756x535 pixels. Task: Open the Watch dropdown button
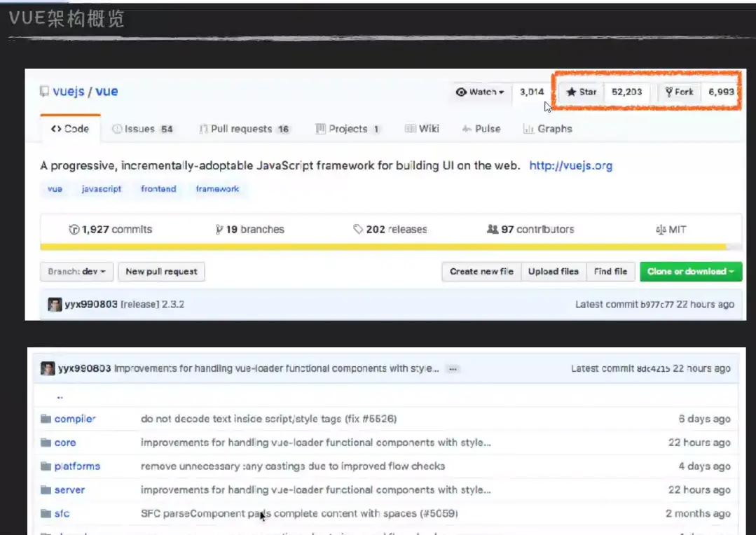tap(480, 92)
